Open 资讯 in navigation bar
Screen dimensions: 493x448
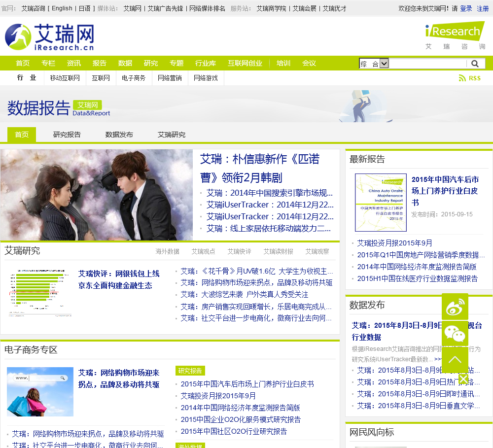pos(74,63)
